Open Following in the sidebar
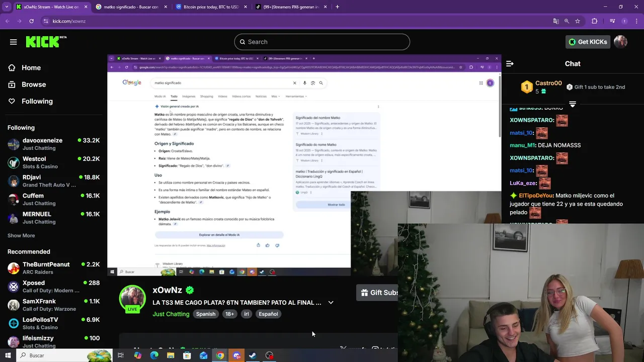 (37, 101)
